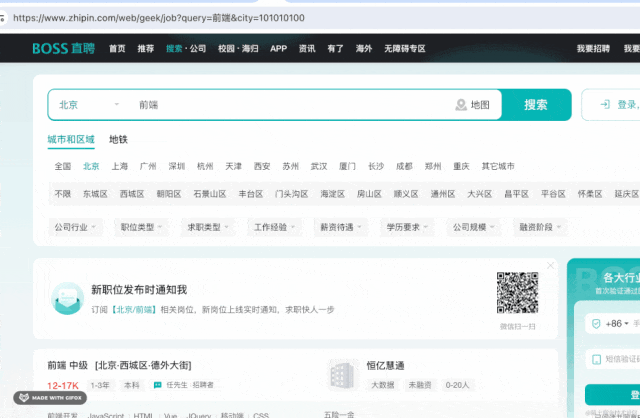The height and width of the screenshot is (418, 640).
Task: Click the WeChat QR code image
Action: [x=518, y=293]
